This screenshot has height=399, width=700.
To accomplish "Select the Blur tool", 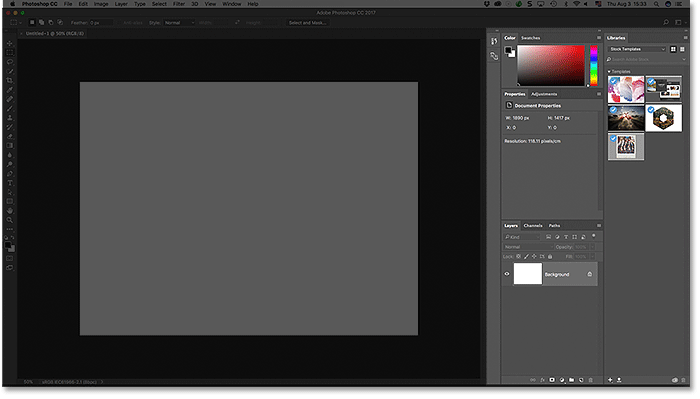I will pyautogui.click(x=10, y=155).
